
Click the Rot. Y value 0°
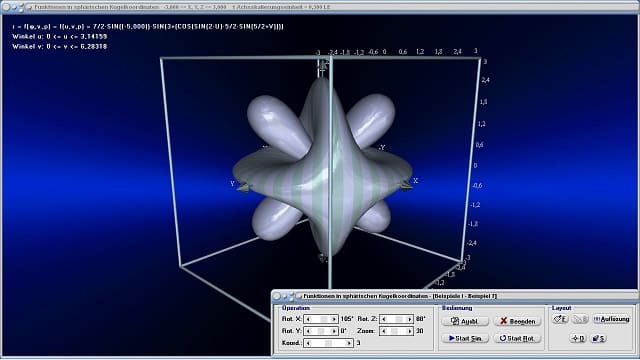pos(344,331)
